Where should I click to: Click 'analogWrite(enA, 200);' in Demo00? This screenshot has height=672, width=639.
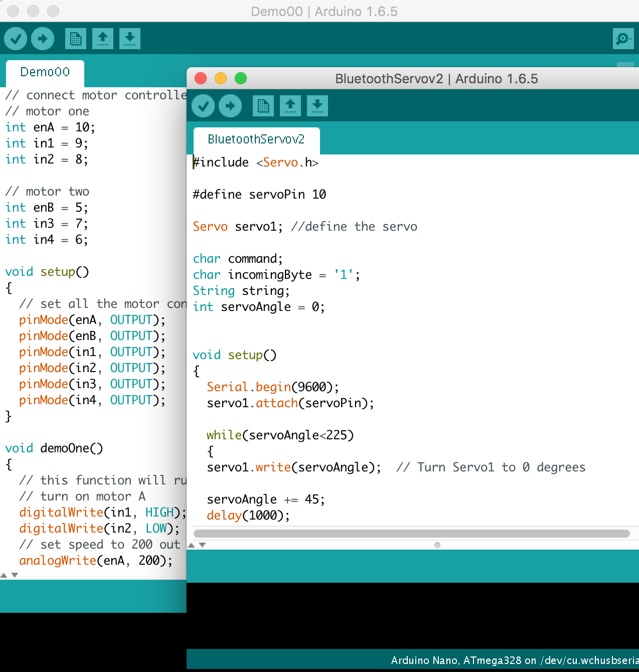96,561
